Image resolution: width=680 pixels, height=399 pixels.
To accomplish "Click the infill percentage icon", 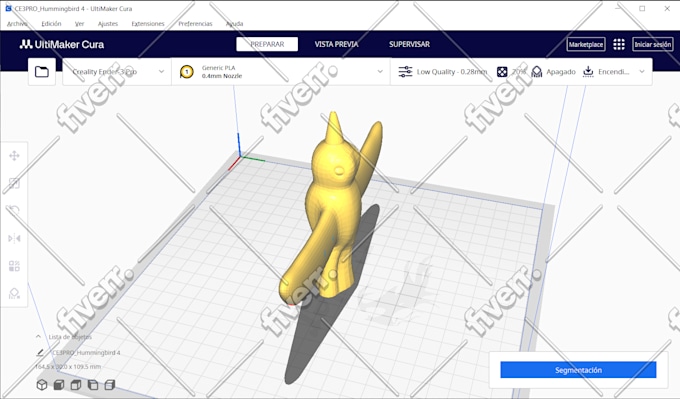I will pyautogui.click(x=502, y=72).
